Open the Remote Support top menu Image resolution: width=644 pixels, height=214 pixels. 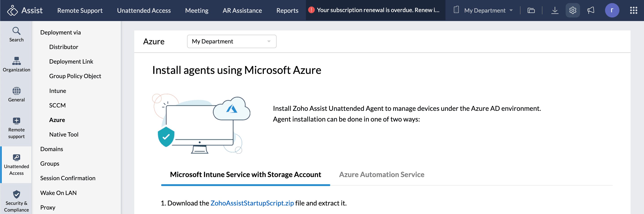(x=80, y=10)
